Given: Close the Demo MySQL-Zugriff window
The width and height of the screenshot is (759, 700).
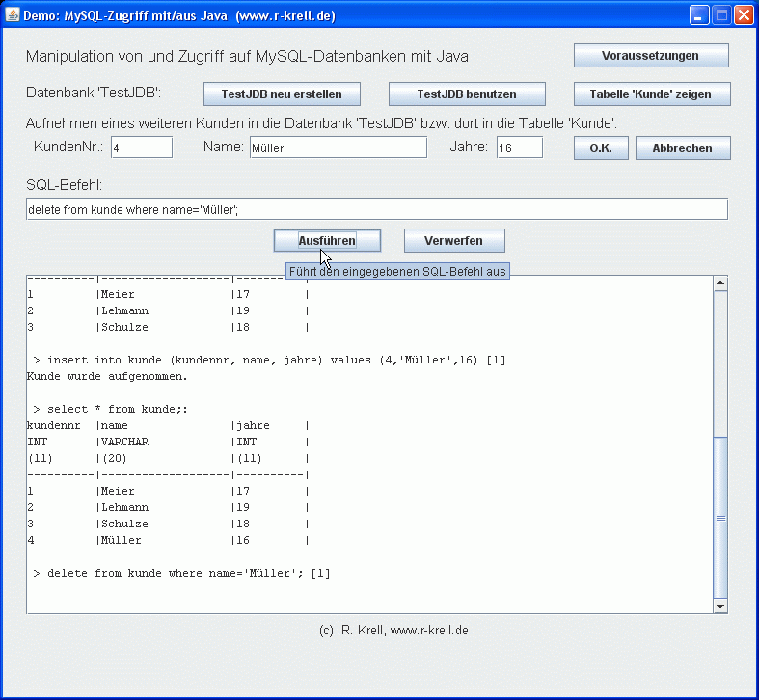Looking at the screenshot, I should pyautogui.click(x=744, y=15).
